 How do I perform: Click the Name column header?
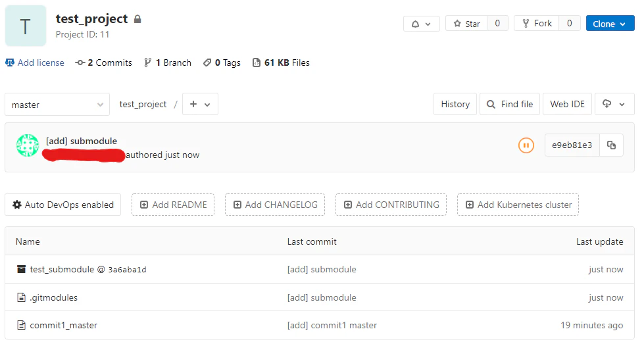(x=28, y=241)
